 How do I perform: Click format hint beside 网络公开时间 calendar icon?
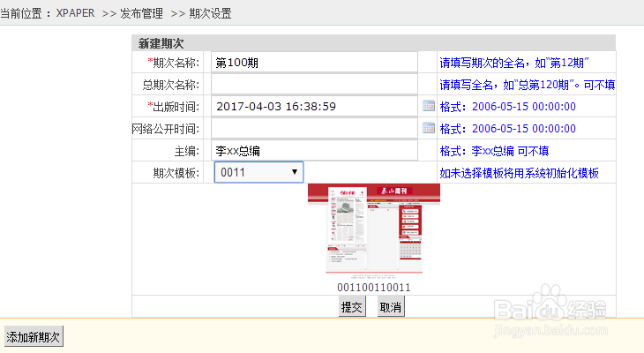coord(507,129)
